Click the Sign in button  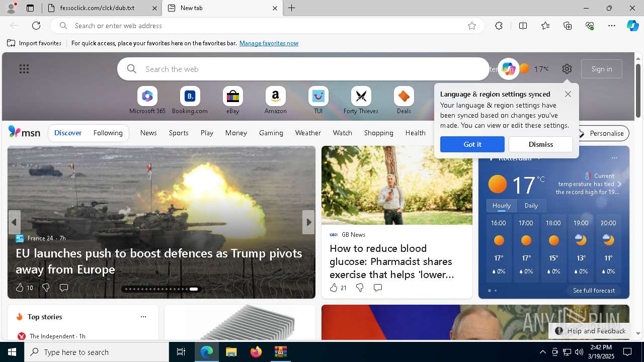click(602, 69)
